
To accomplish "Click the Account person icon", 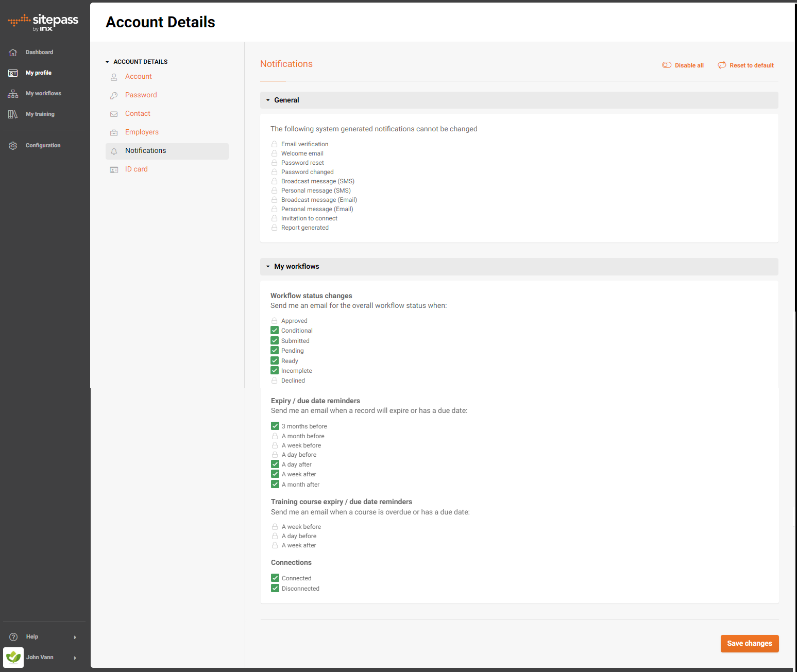I will point(114,77).
